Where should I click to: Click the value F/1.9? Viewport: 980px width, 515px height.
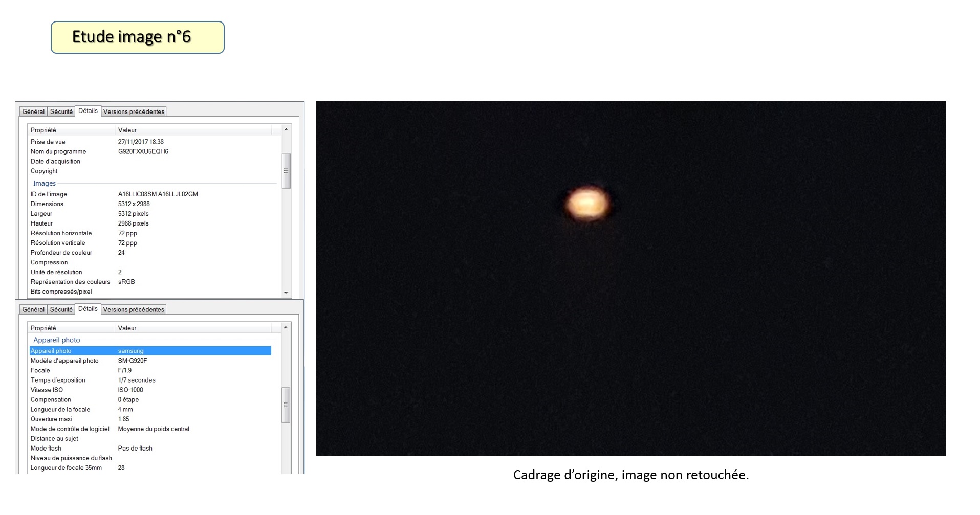click(125, 370)
